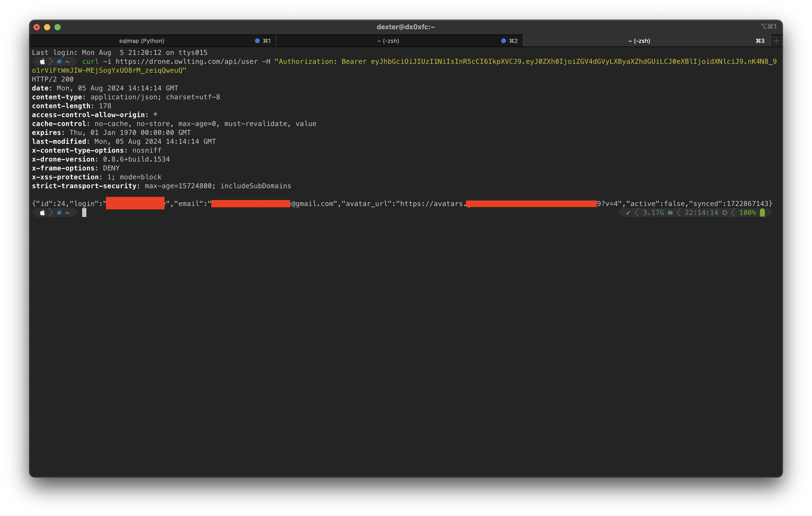Click the x-drone-version 0.8.6+build.1534 line
812x516 pixels.
[101, 159]
